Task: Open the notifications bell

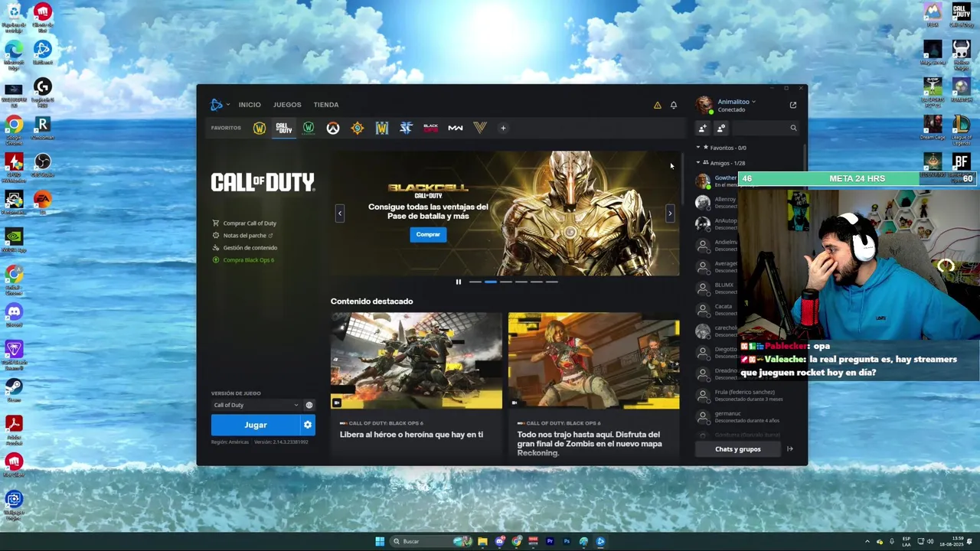Action: [674, 106]
